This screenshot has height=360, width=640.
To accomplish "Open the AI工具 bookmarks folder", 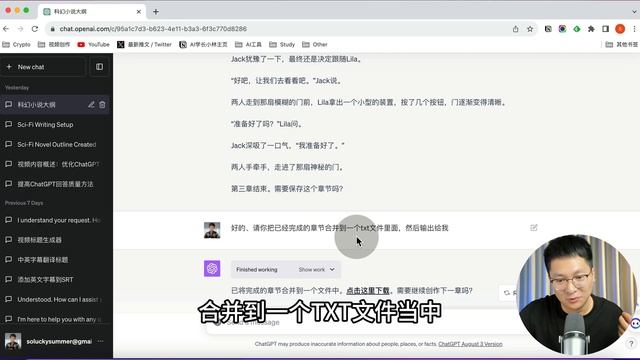I will [x=248, y=44].
